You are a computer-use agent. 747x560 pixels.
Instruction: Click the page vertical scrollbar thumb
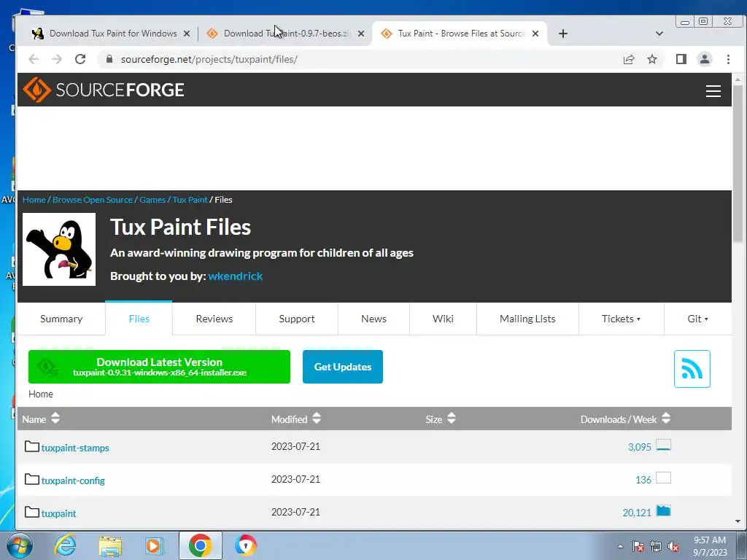pyautogui.click(x=738, y=164)
